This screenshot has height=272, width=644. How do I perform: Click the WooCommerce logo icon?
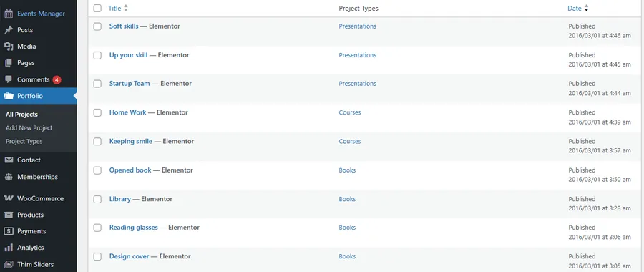click(x=9, y=198)
